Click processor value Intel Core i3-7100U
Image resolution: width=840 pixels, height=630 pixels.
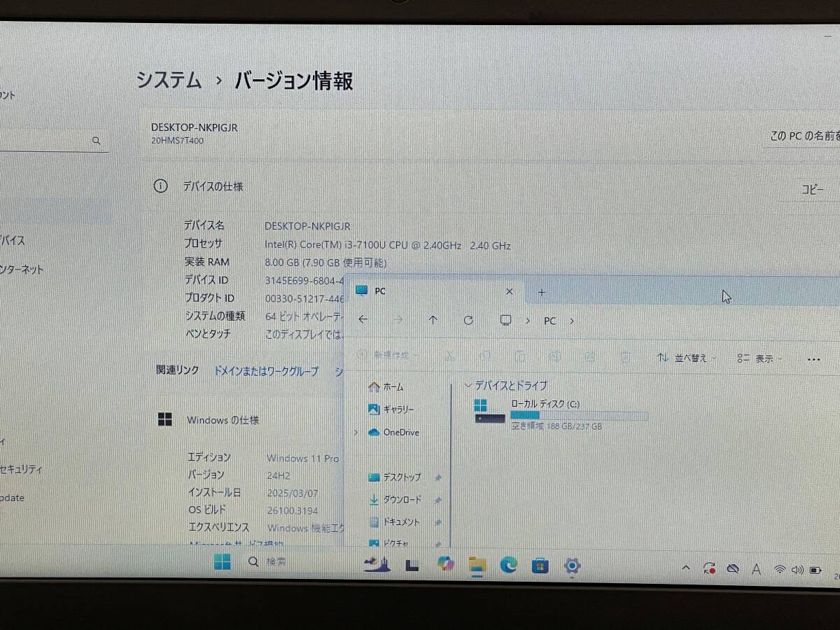pyautogui.click(x=388, y=246)
